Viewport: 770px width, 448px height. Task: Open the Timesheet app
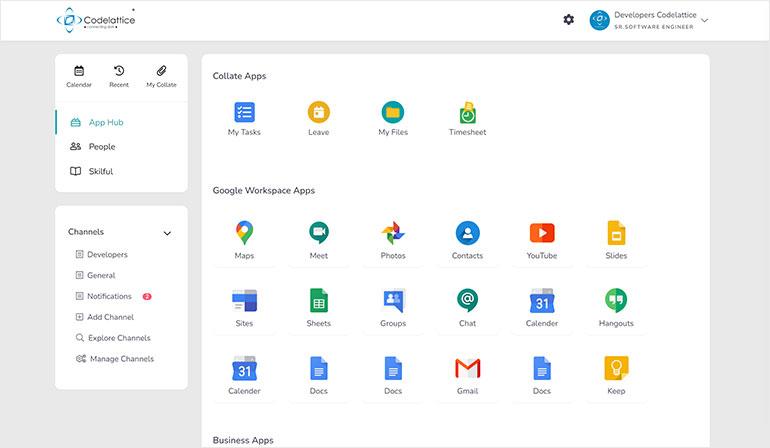pyautogui.click(x=468, y=118)
